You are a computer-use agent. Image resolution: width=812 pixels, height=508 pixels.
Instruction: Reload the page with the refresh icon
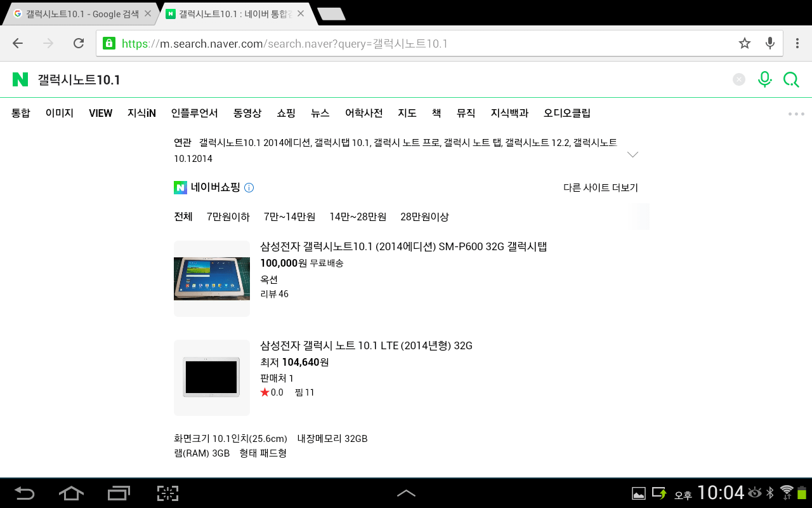[x=78, y=43]
